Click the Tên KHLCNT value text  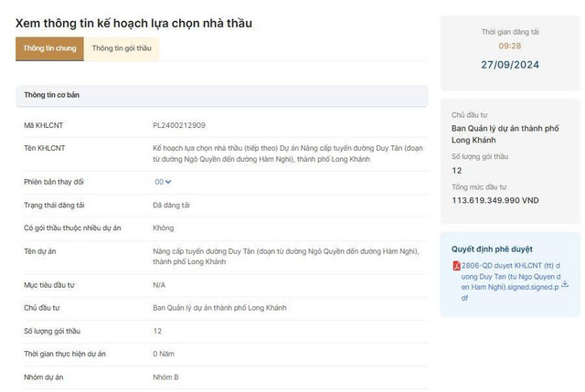(288, 154)
